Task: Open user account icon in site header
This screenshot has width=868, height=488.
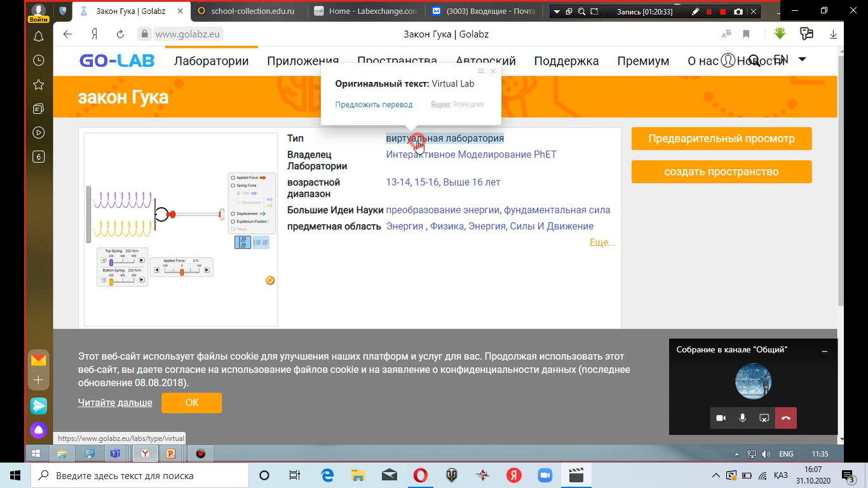Action: 728,60
